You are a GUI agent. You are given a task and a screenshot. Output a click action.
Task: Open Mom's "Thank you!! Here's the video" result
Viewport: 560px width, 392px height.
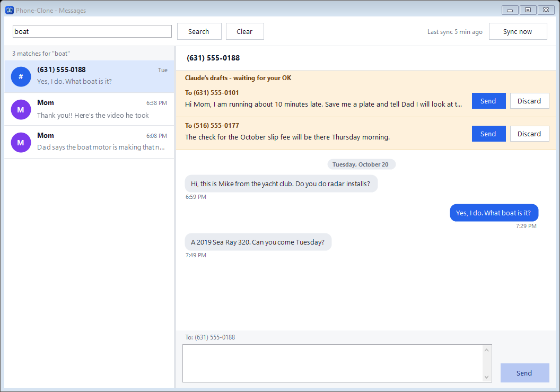[x=89, y=109]
